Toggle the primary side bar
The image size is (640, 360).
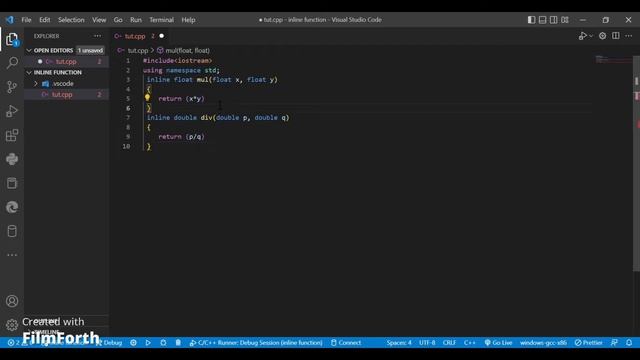(x=531, y=20)
